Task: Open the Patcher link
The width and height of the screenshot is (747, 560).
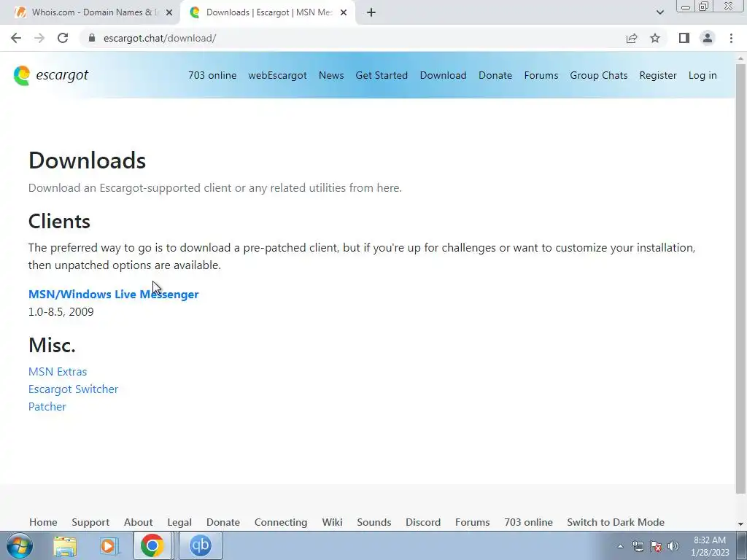Action: 47,407
